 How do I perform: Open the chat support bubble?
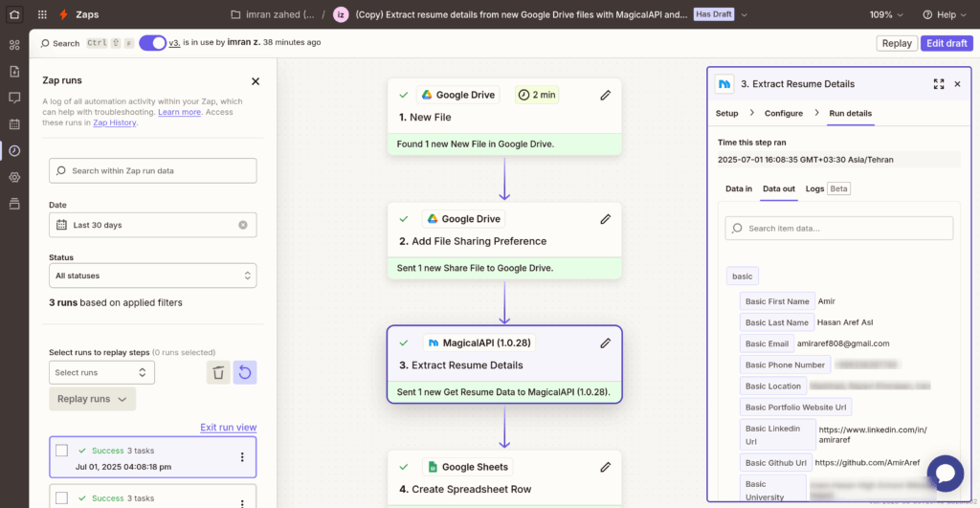tap(945, 473)
